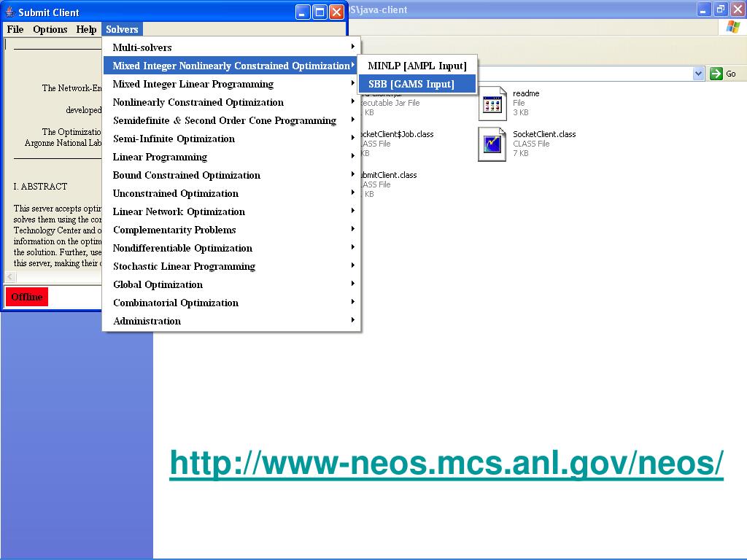Click the SocketClient.class file name
This screenshot has height=560, width=747.
(544, 134)
